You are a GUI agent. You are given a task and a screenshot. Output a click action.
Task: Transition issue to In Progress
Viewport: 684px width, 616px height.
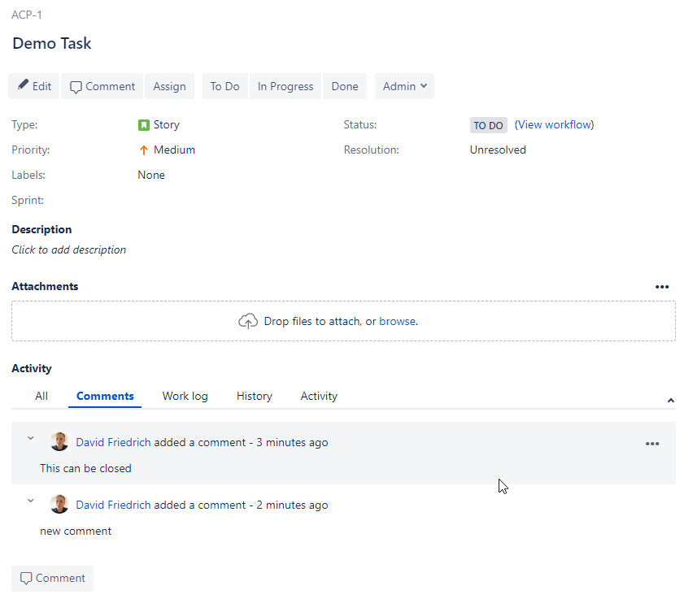coord(285,86)
